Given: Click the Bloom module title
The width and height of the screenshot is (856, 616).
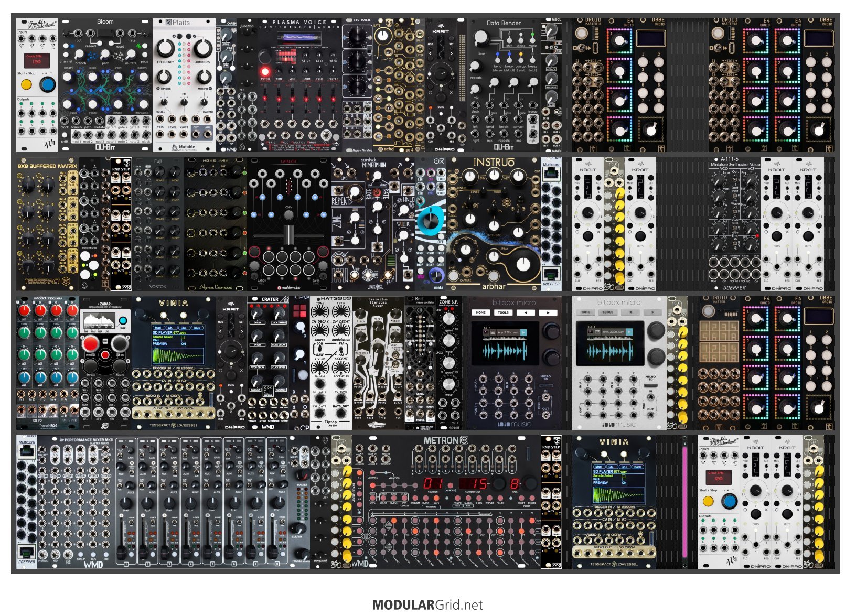Looking at the screenshot, I should coord(105,22).
